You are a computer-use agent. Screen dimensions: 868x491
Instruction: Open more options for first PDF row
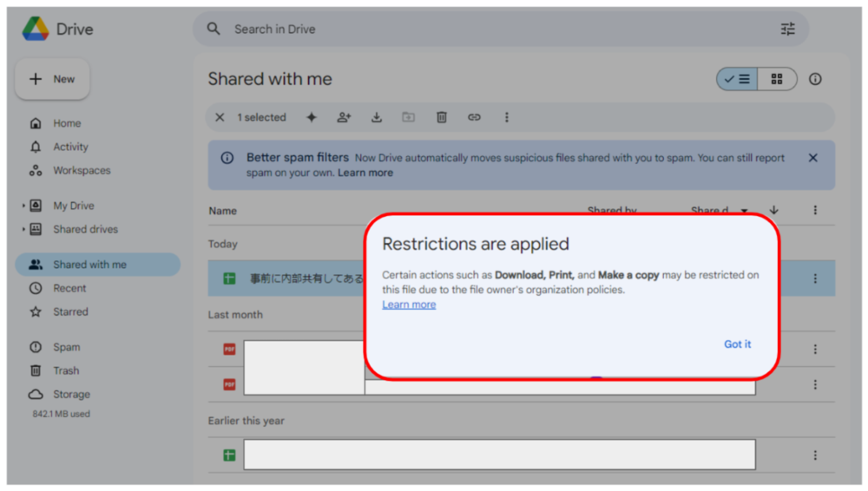tap(815, 350)
